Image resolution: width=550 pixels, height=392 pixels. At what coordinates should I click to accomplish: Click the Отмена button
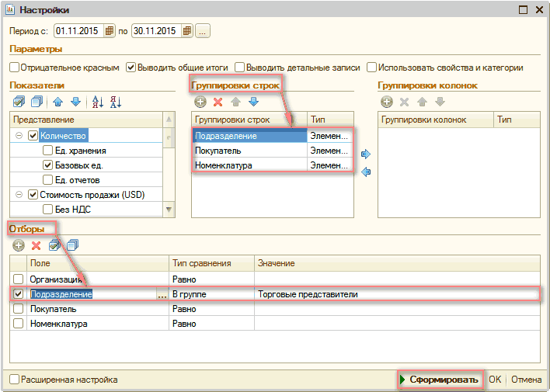[x=526, y=380]
